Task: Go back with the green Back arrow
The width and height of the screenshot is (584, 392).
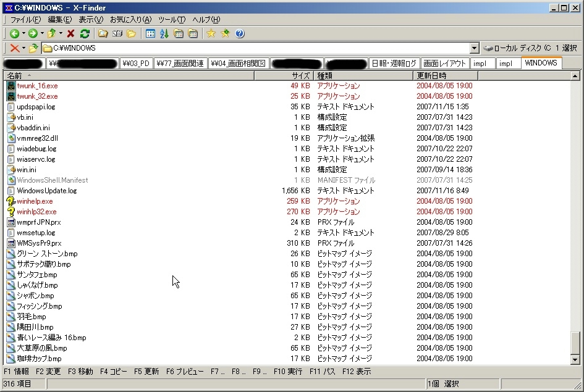Action: tap(14, 34)
